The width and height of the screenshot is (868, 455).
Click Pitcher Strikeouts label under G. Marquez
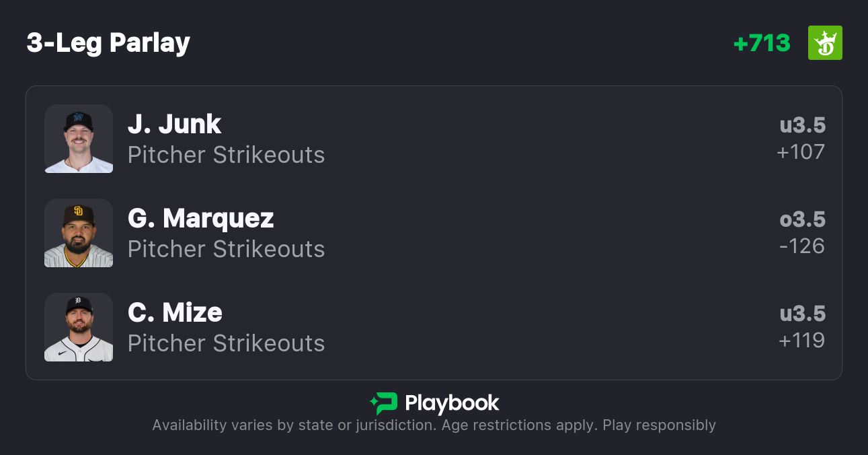226,249
